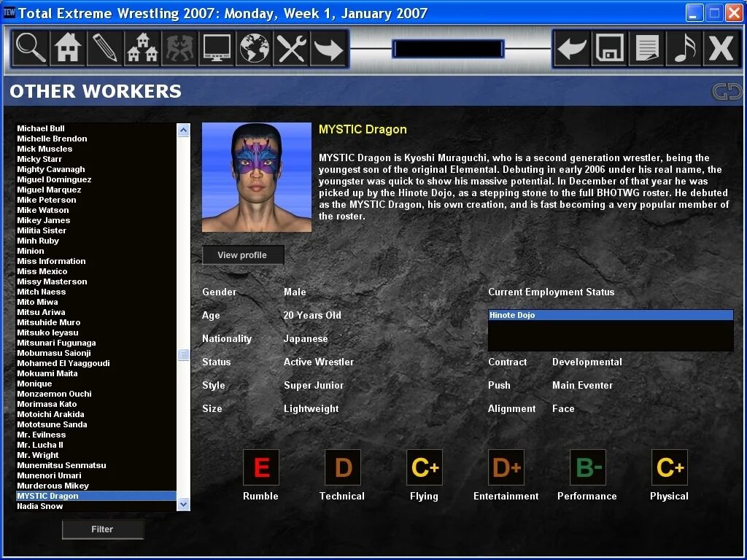Click the wrestlers grappling icon
This screenshot has width=747, height=560.
[179, 48]
